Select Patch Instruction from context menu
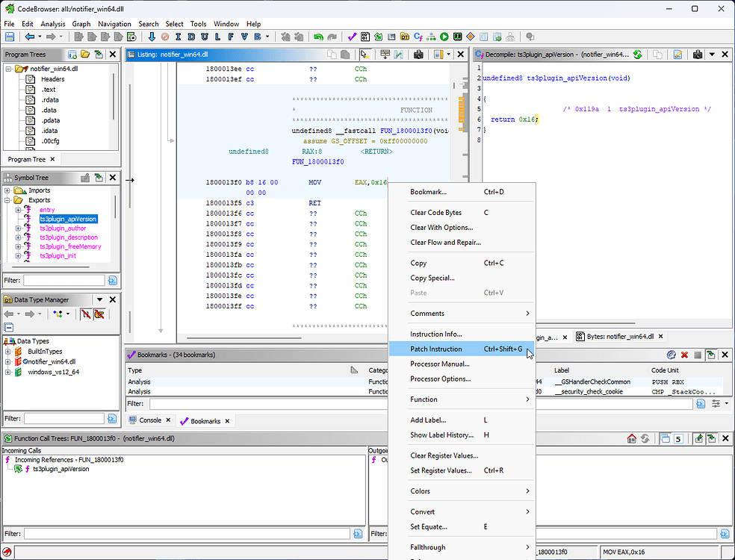 [462, 349]
